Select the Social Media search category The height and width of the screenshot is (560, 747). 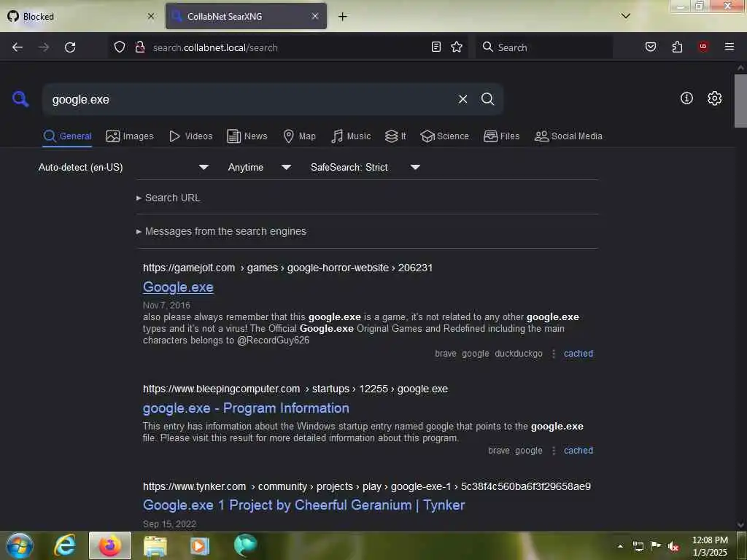(x=568, y=136)
